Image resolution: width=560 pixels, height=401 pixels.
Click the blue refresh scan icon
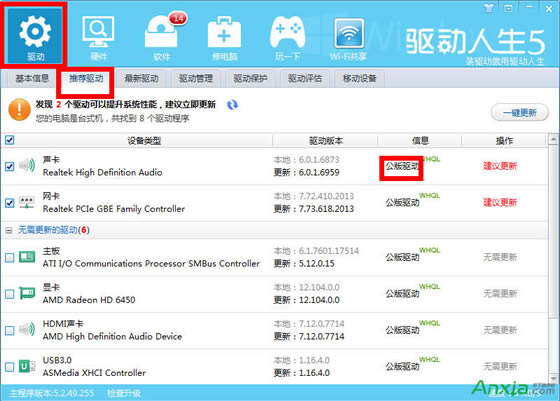coord(232,105)
